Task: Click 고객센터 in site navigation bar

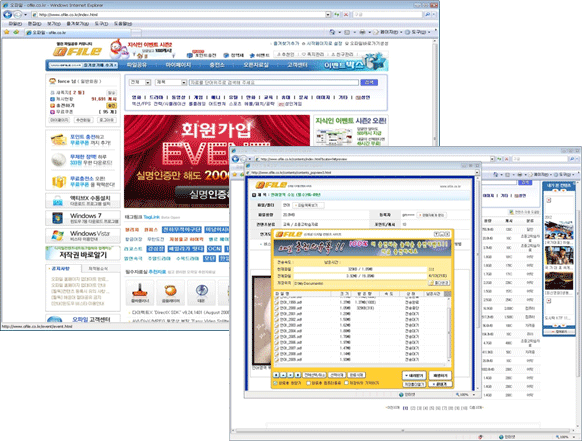Action: (x=297, y=65)
